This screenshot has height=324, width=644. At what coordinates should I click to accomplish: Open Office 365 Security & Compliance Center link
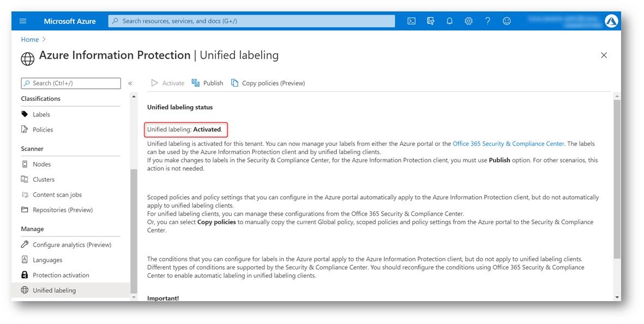(508, 144)
